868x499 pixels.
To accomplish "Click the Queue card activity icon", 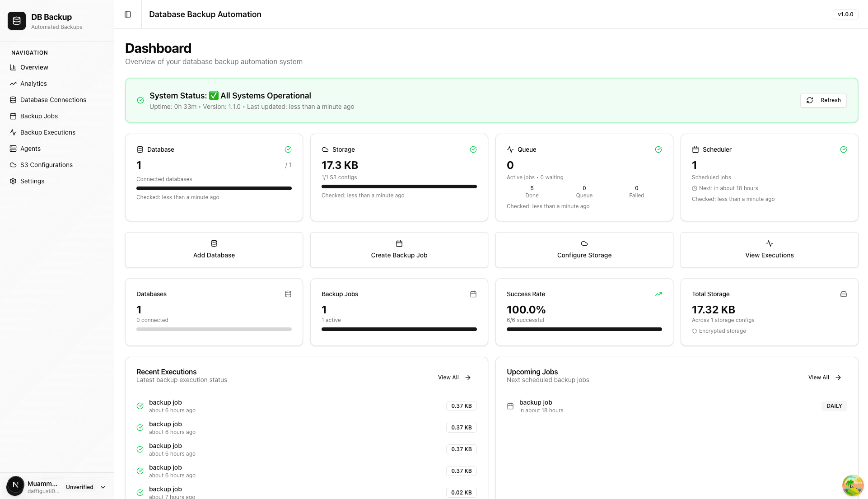I will pos(510,149).
